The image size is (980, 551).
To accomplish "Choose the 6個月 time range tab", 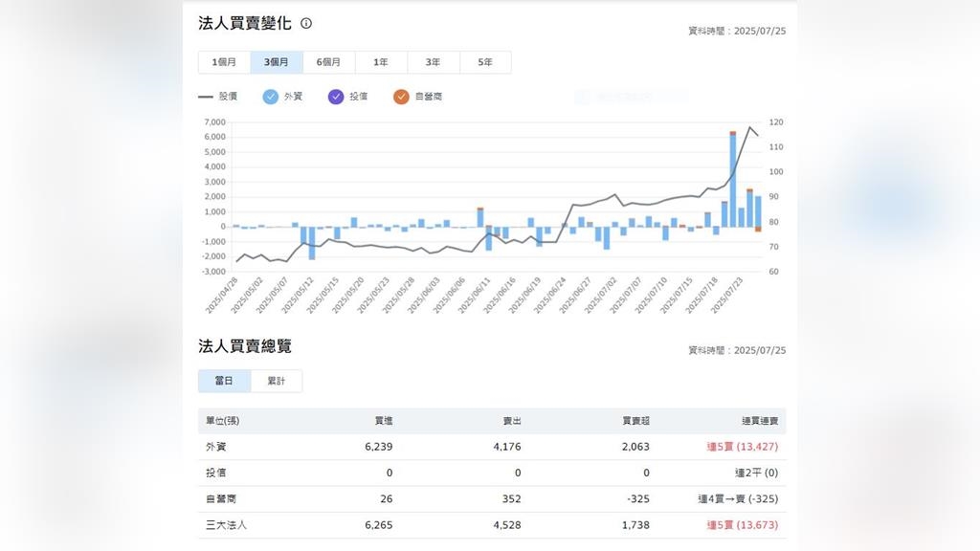I will (328, 62).
